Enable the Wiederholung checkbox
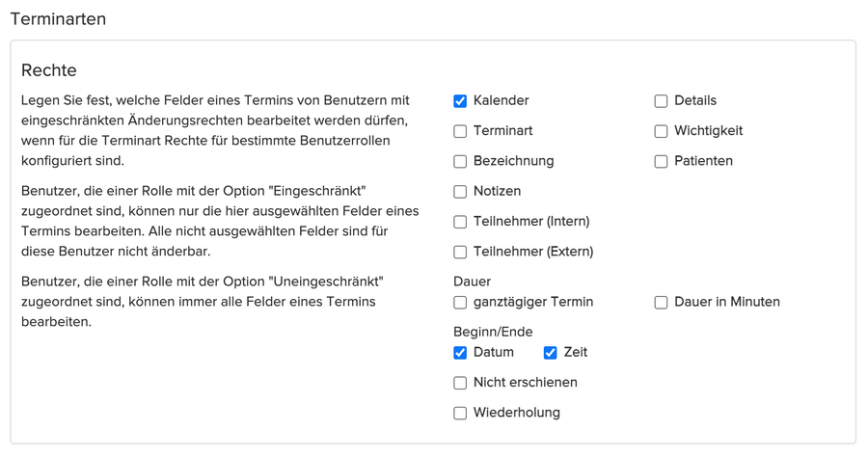This screenshot has width=868, height=457. [460, 414]
